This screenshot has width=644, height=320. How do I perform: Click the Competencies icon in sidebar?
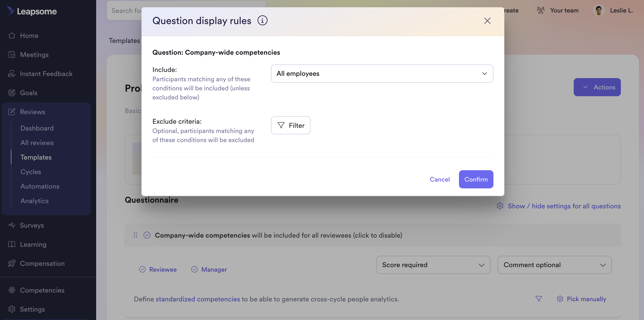(12, 290)
